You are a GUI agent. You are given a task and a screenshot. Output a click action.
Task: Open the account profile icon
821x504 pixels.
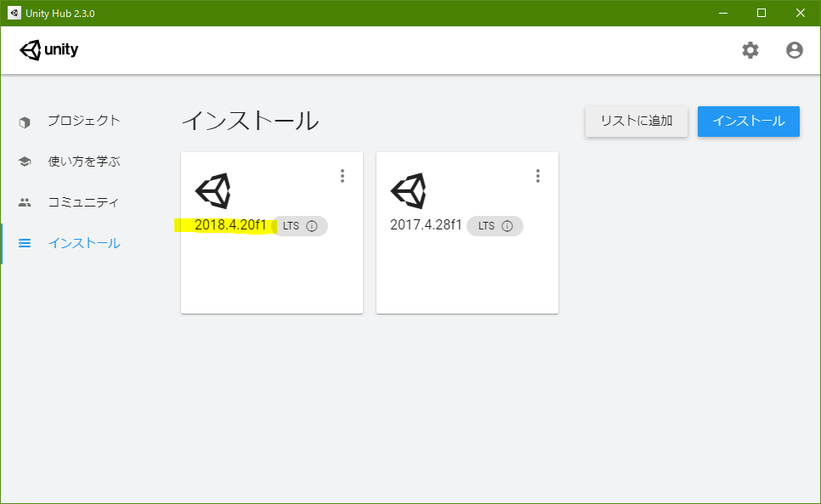[x=795, y=50]
